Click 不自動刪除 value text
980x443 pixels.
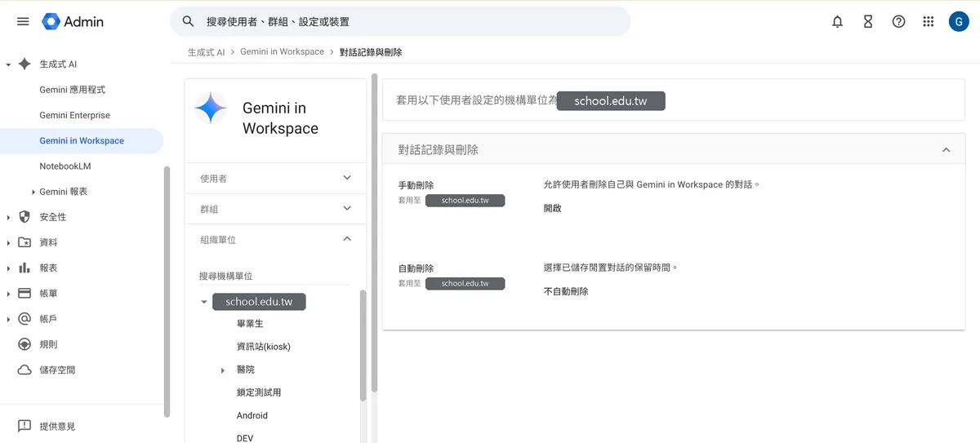click(566, 291)
